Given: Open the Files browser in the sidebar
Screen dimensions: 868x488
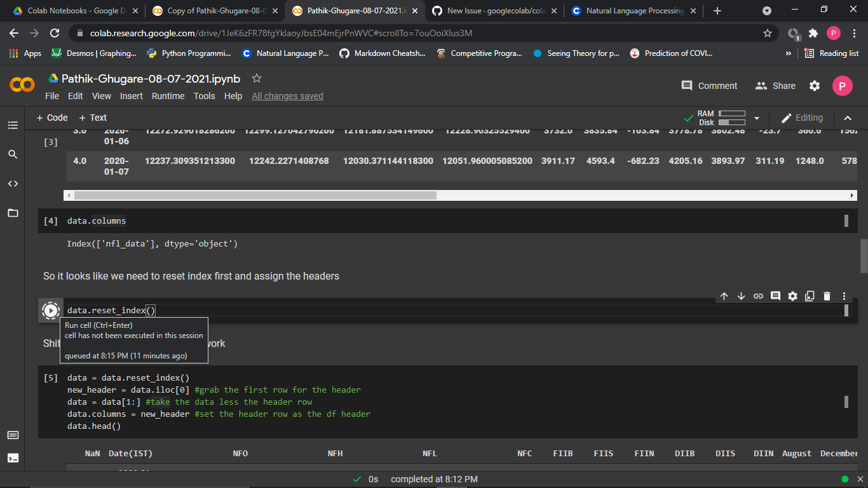Looking at the screenshot, I should point(13,213).
